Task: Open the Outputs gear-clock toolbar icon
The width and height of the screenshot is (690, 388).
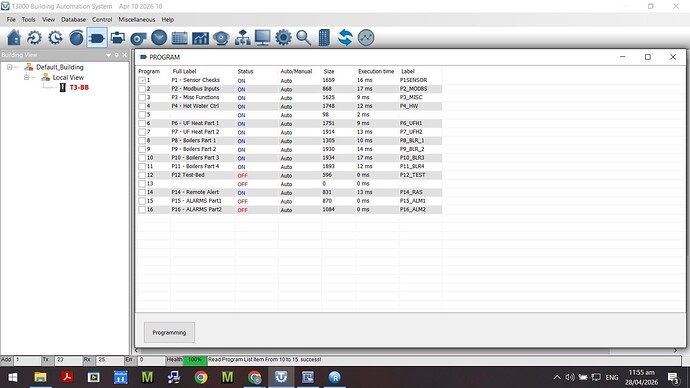Action: click(55, 38)
